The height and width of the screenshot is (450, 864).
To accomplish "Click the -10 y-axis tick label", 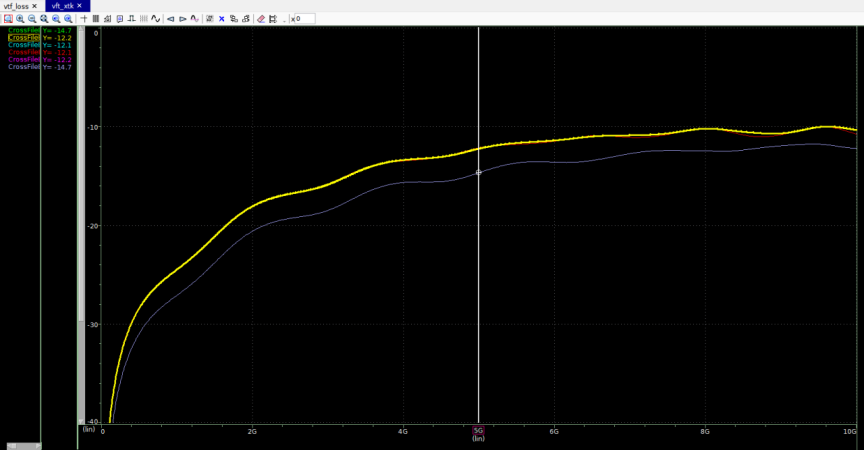I will click(x=94, y=127).
